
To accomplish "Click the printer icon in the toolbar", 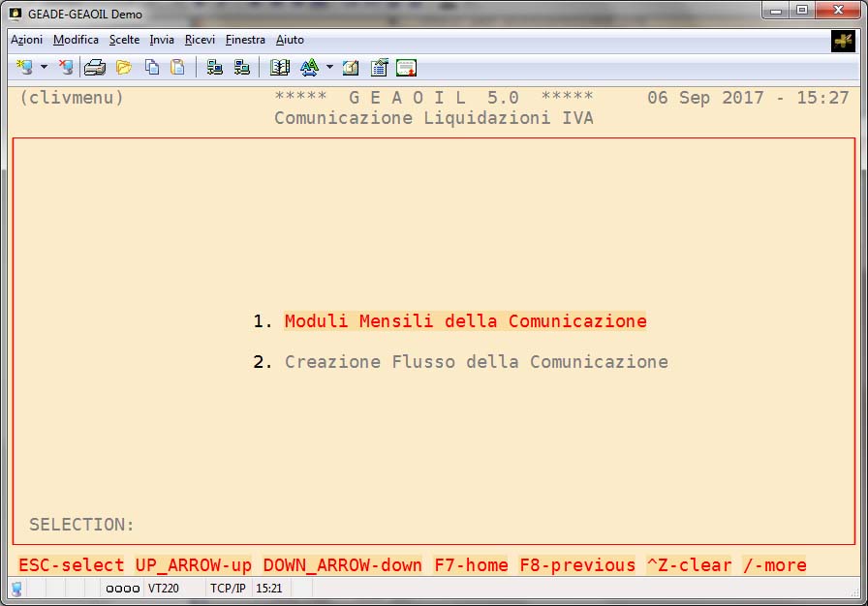I will pos(94,68).
